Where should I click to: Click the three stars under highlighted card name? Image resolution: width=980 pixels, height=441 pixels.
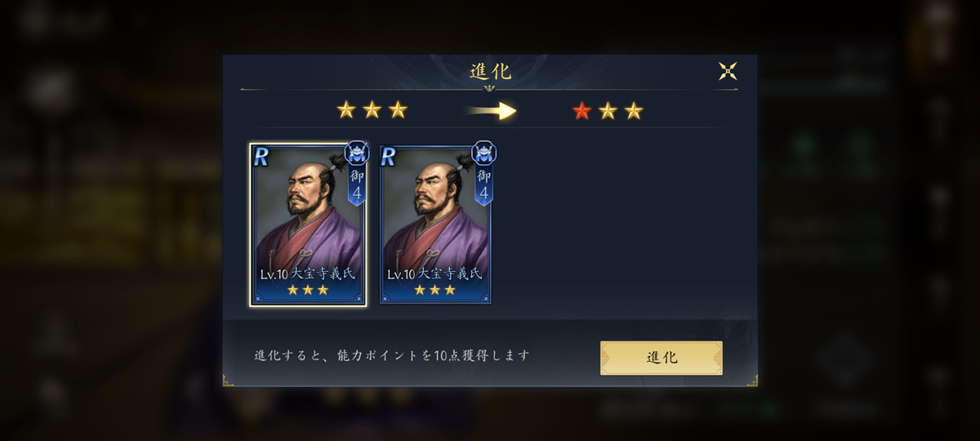[x=308, y=290]
